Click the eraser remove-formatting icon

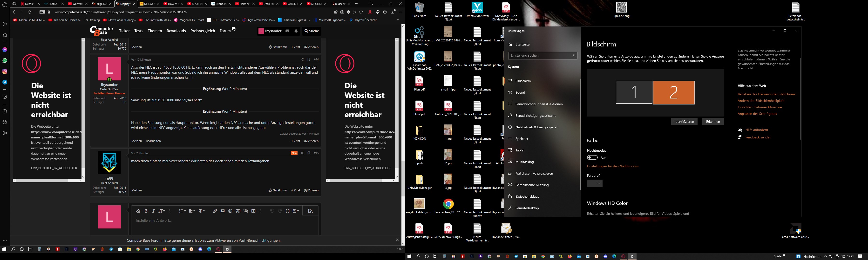point(138,211)
